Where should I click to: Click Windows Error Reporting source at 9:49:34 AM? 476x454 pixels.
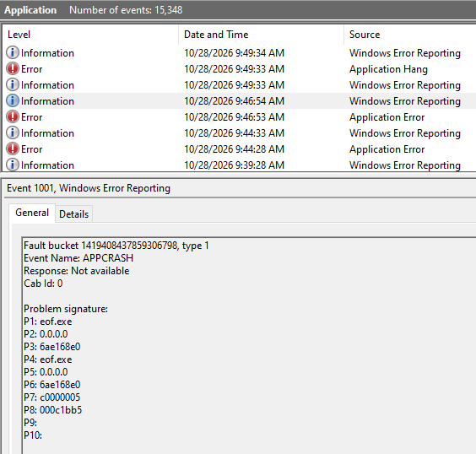pyautogui.click(x=404, y=53)
